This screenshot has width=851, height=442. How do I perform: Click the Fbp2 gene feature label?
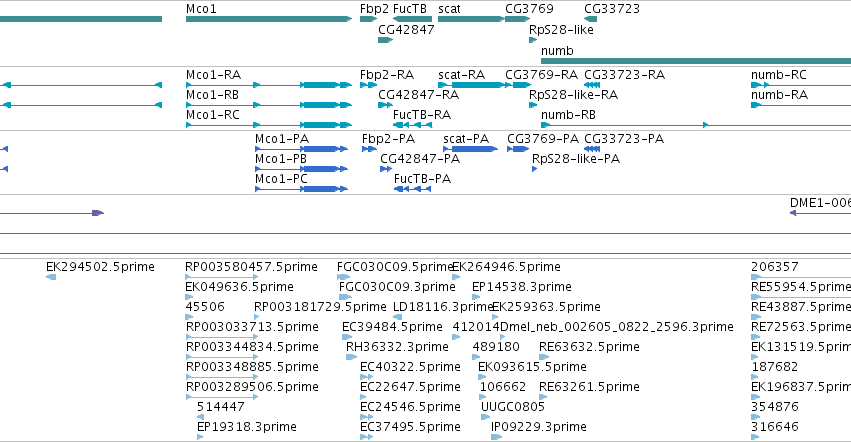coord(374,9)
